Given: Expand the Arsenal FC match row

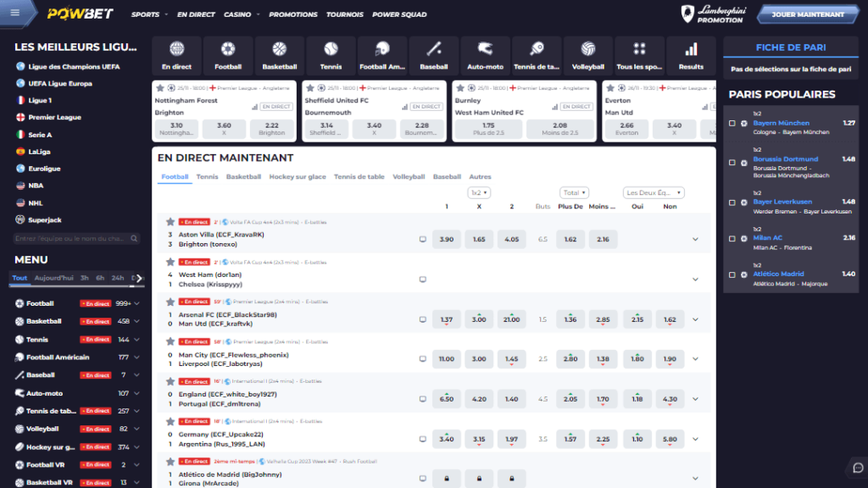Looking at the screenshot, I should coord(695,319).
